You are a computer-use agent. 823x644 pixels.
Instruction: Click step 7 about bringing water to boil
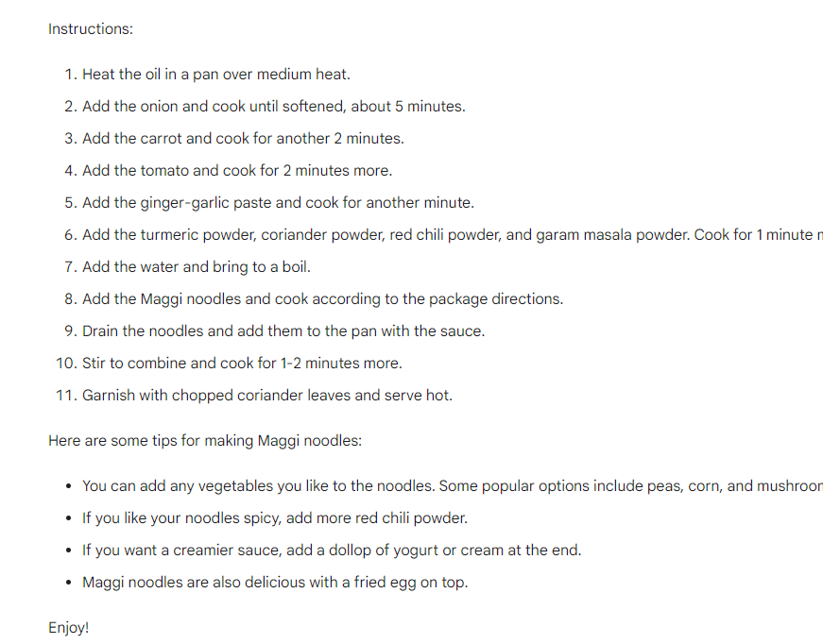point(197,267)
